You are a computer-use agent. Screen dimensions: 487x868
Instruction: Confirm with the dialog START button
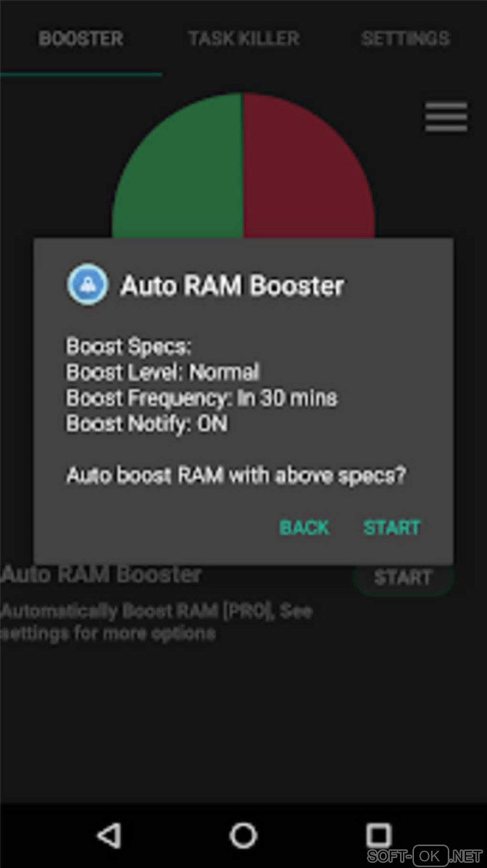tap(392, 527)
